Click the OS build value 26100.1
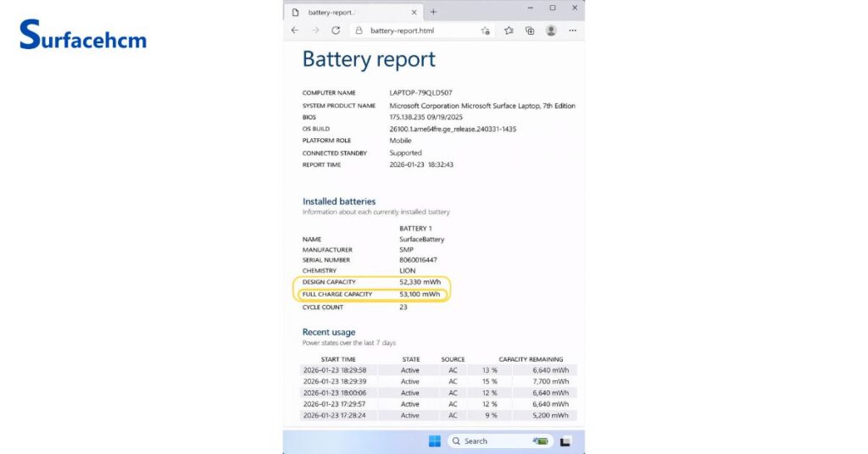This screenshot has width=868, height=454. 453,129
